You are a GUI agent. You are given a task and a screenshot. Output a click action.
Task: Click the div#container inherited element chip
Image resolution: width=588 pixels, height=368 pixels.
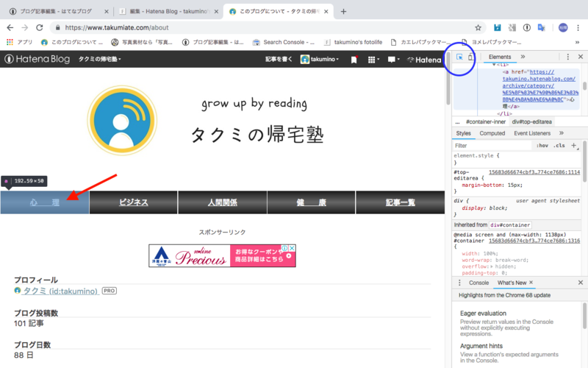click(510, 225)
